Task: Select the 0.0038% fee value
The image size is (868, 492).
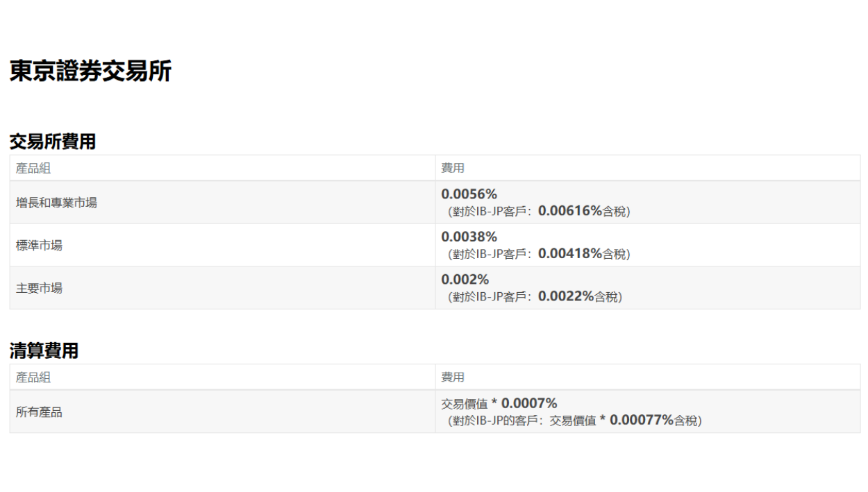Action: 469,237
